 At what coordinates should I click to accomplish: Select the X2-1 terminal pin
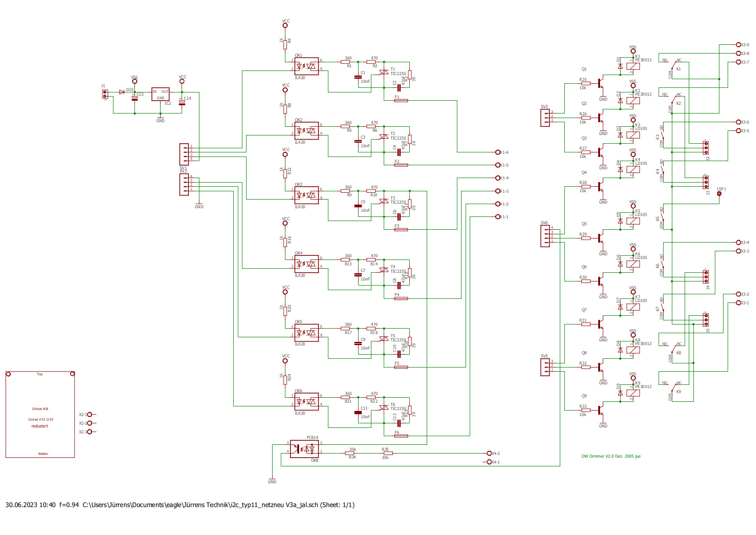click(89, 415)
